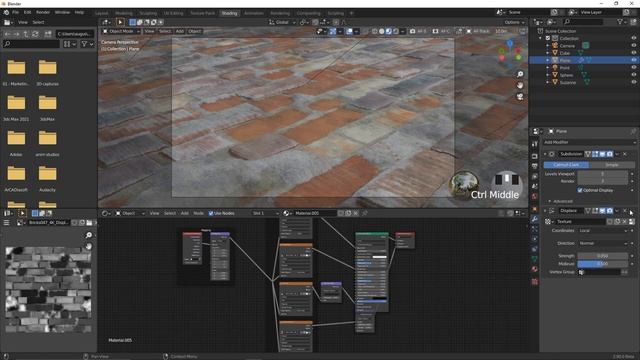
Task: Hide the Sphere object in outliner
Action: coord(633,75)
